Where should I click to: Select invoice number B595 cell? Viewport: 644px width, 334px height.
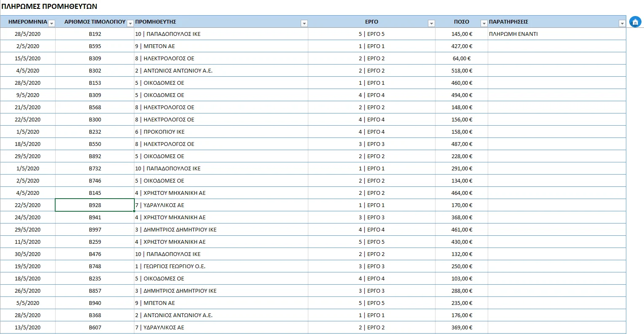(95, 46)
